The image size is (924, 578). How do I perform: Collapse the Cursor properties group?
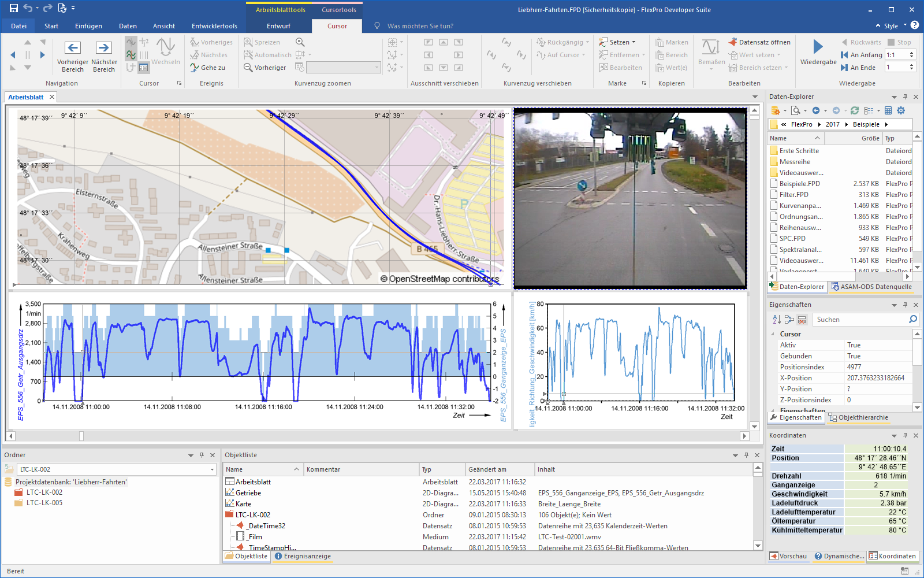pyautogui.click(x=773, y=334)
